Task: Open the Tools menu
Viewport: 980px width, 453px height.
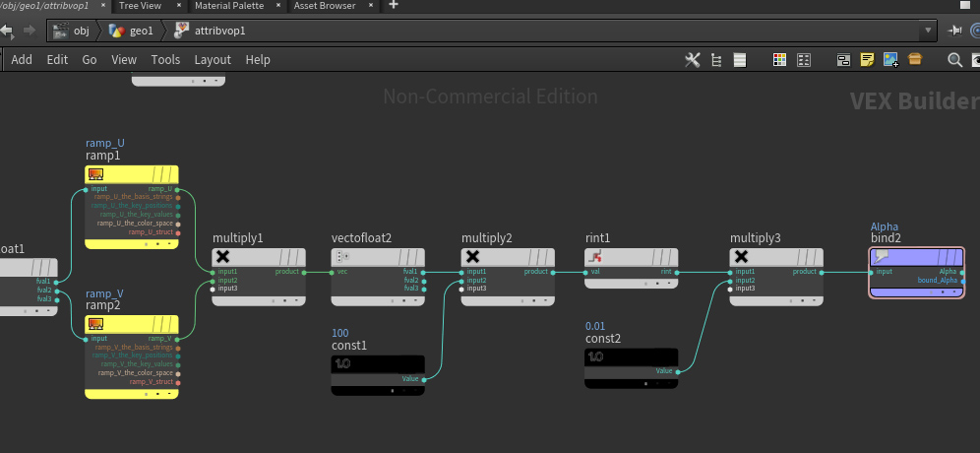Action: [165, 60]
